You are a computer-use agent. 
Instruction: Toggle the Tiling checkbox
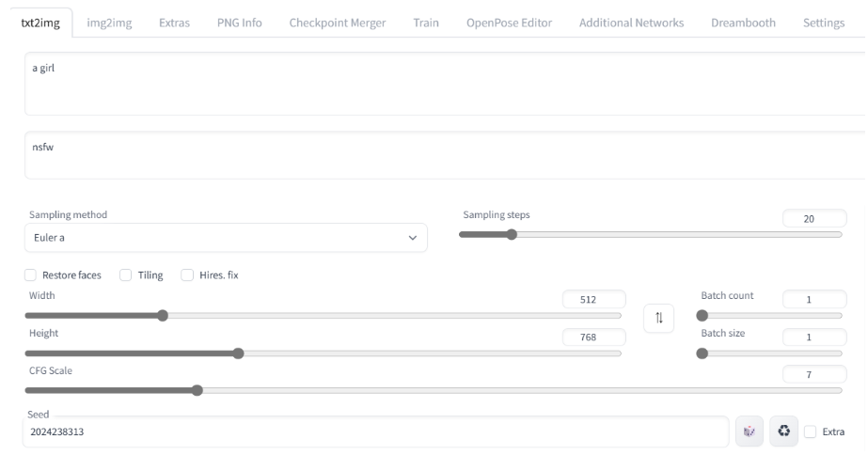click(x=126, y=275)
